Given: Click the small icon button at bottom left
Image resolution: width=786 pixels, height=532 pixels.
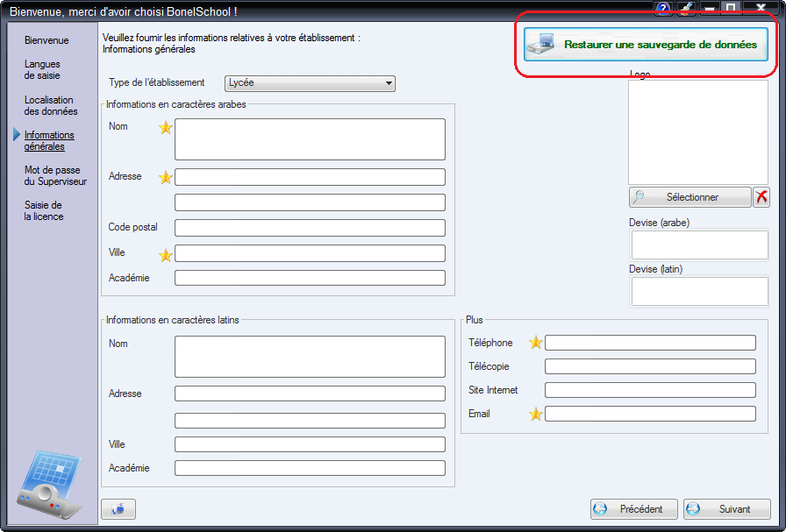Looking at the screenshot, I should (118, 509).
